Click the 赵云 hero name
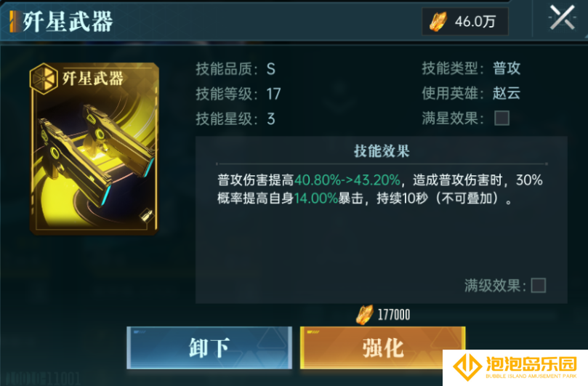Image resolution: width=588 pixels, height=386 pixels. click(507, 93)
